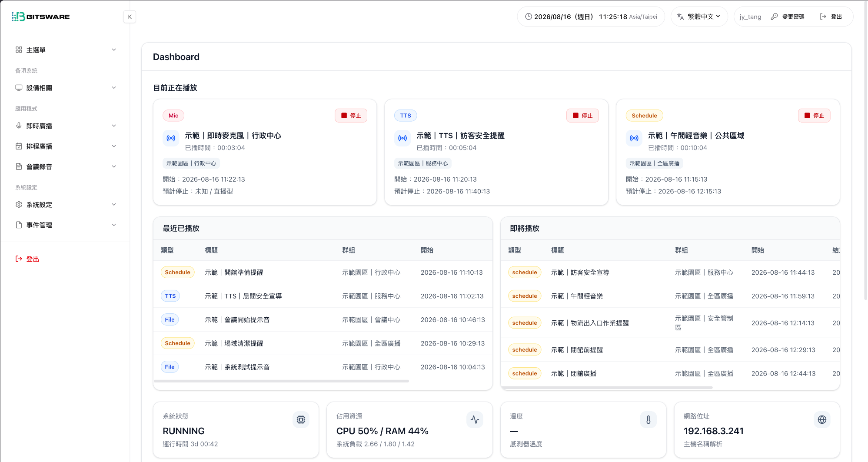This screenshot has width=868, height=462.
Task: Click the activity pulse icon in 佔用資源 card
Action: coord(475,419)
